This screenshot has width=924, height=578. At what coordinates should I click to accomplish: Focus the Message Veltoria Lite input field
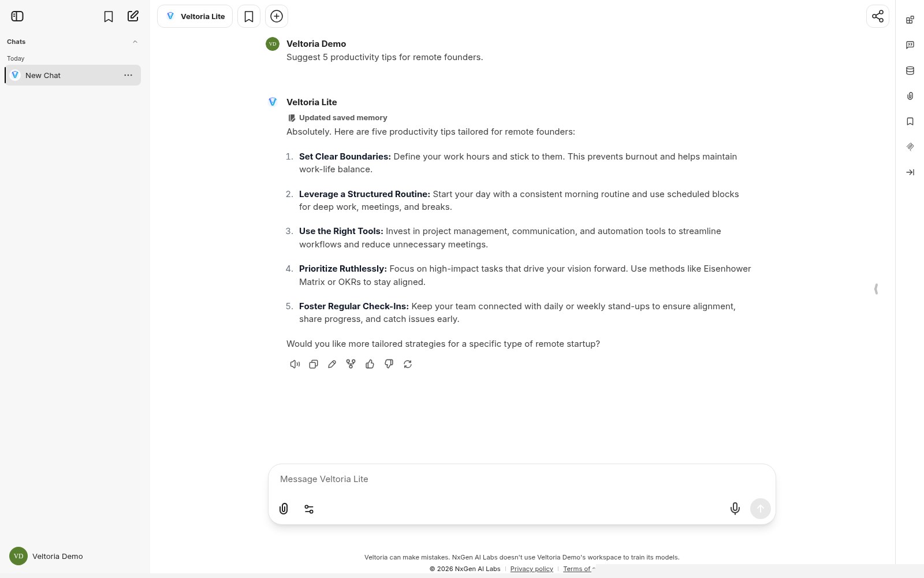[x=522, y=479]
